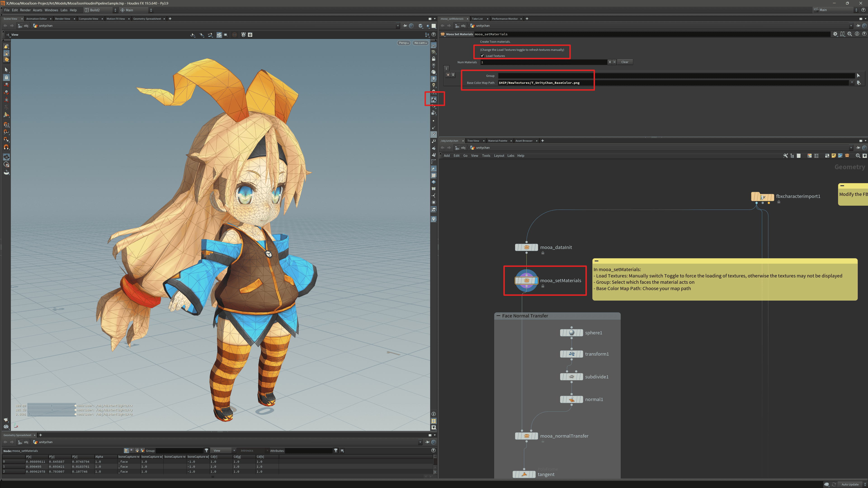Toggle the Load Textures checkbox
Screen dimensions: 868x488
pos(482,56)
